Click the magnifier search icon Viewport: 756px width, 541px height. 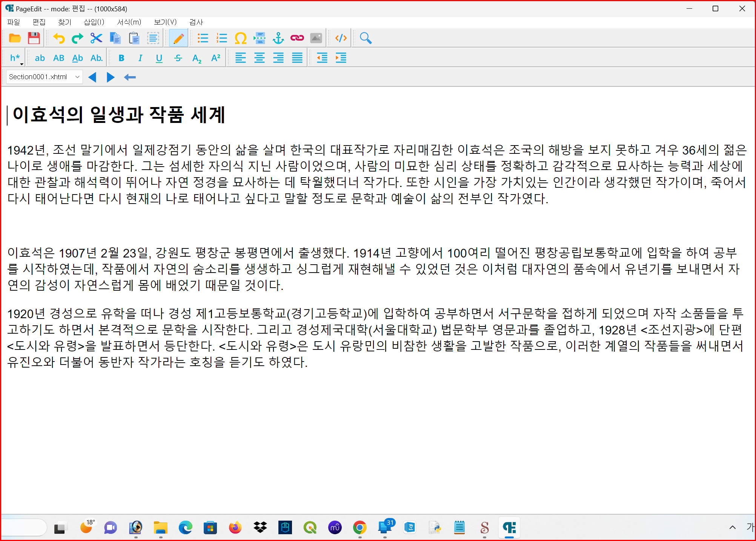coord(365,38)
